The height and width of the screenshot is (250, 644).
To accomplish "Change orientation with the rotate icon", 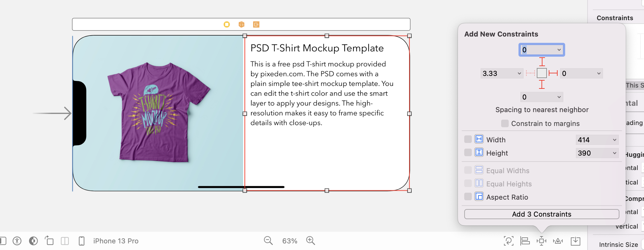I will point(49,241).
